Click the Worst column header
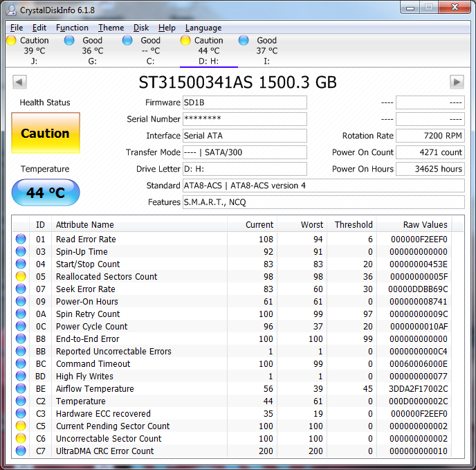The image size is (476, 470). 302,224
